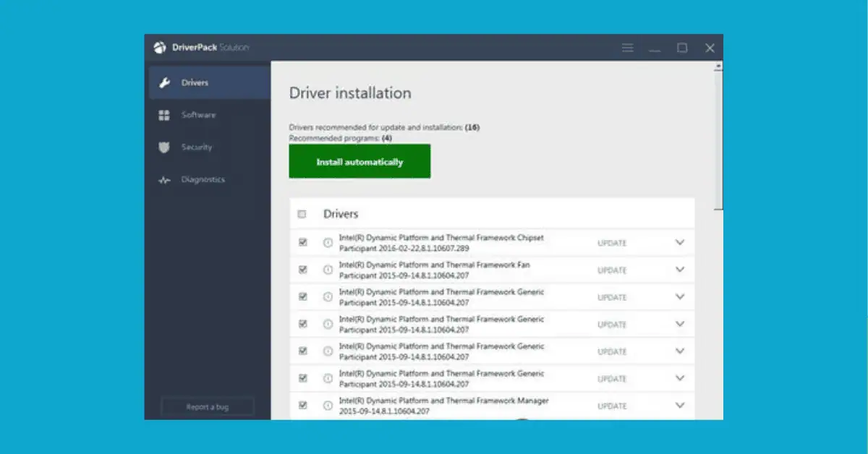Expand details for the Fan Participant driver
This screenshot has width=868, height=454.
[x=679, y=269]
